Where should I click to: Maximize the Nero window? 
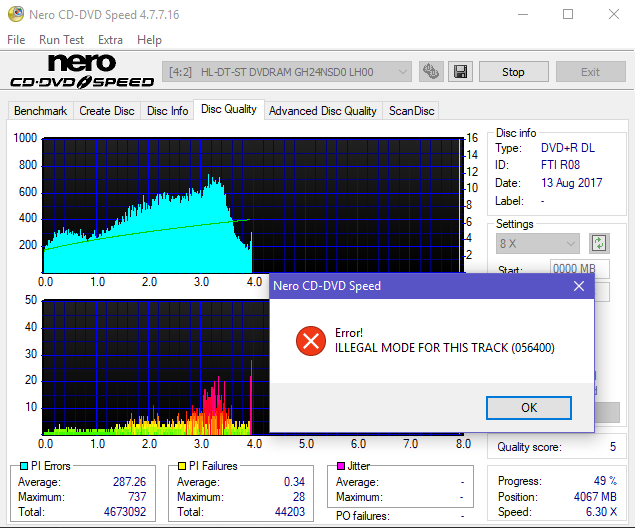[568, 14]
